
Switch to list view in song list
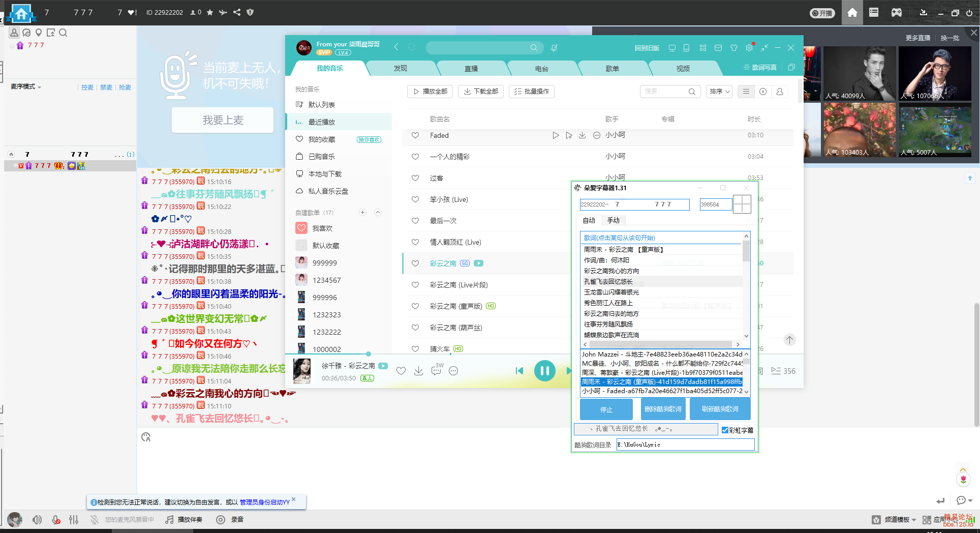[x=746, y=92]
